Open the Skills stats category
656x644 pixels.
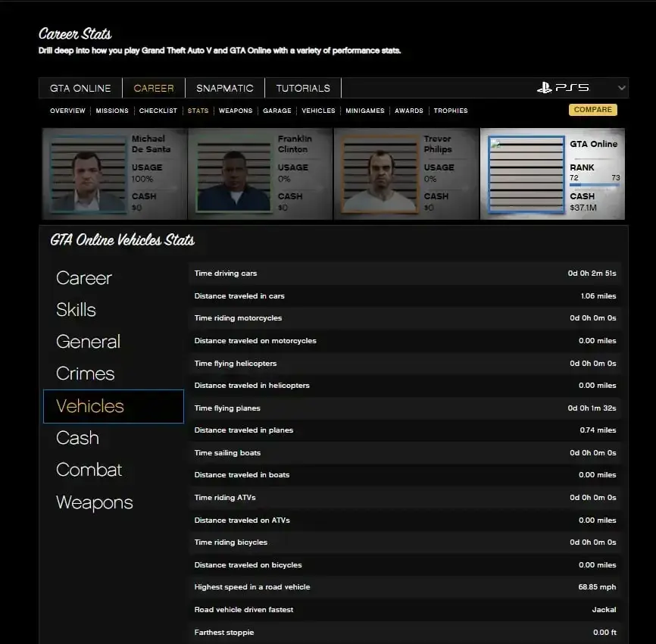(x=77, y=310)
